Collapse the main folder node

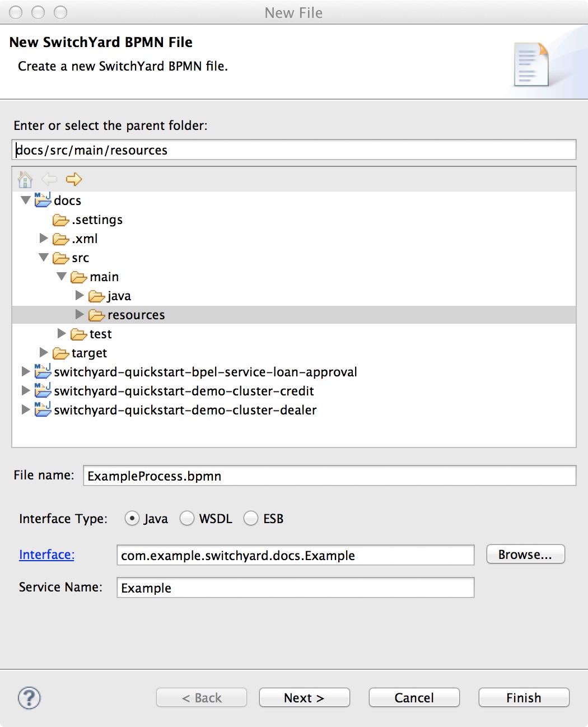pyautogui.click(x=62, y=277)
